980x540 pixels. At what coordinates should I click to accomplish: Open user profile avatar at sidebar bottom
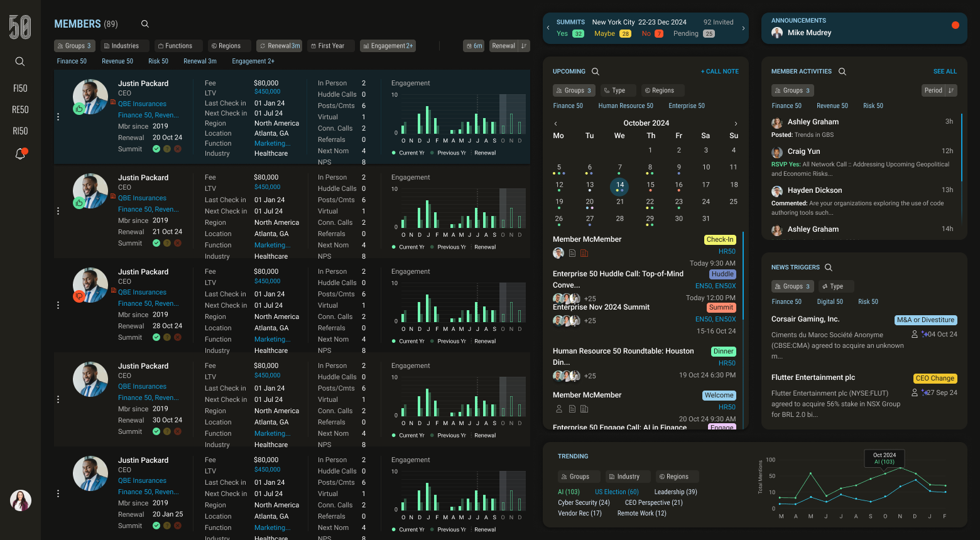click(21, 500)
